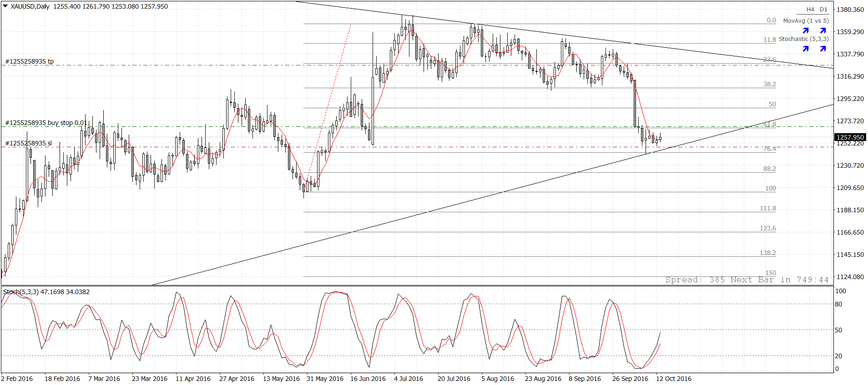
Task: Click the 1230.720 price scale value
Action: click(x=850, y=165)
